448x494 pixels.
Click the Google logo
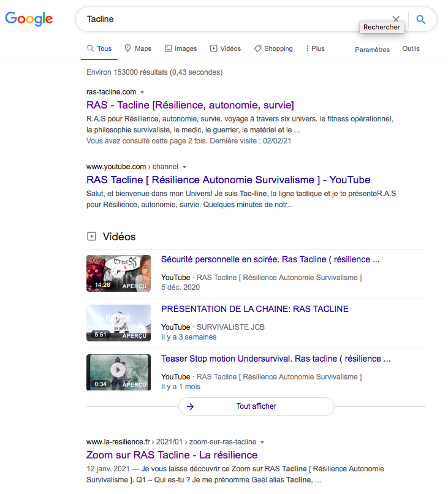[29, 19]
